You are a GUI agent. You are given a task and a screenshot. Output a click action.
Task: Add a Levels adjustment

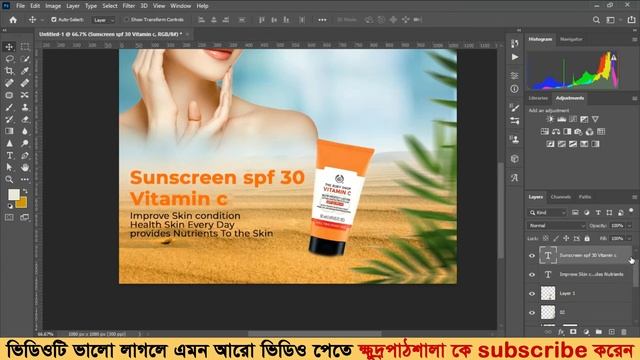tap(562, 119)
